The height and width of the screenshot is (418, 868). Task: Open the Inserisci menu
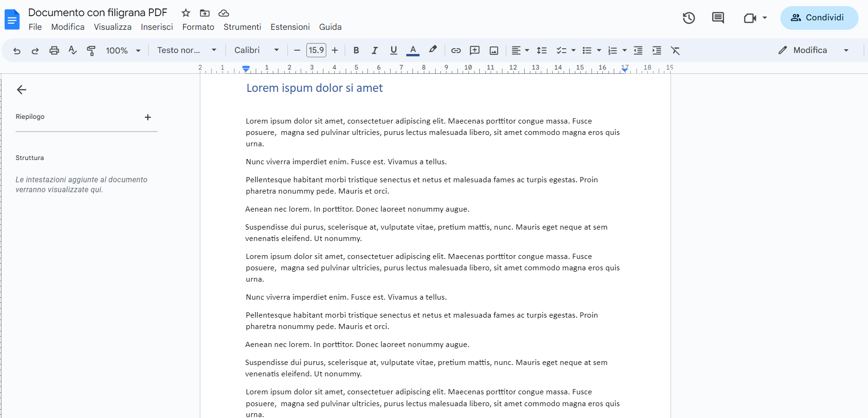(157, 27)
